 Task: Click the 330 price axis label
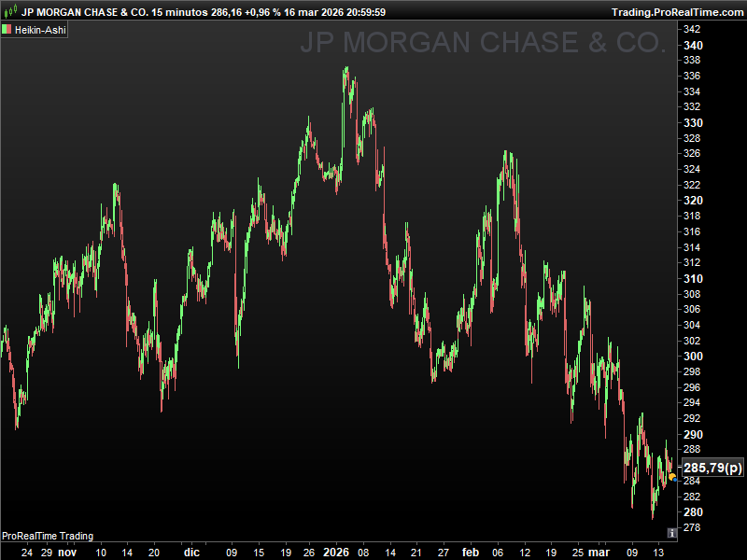point(693,123)
